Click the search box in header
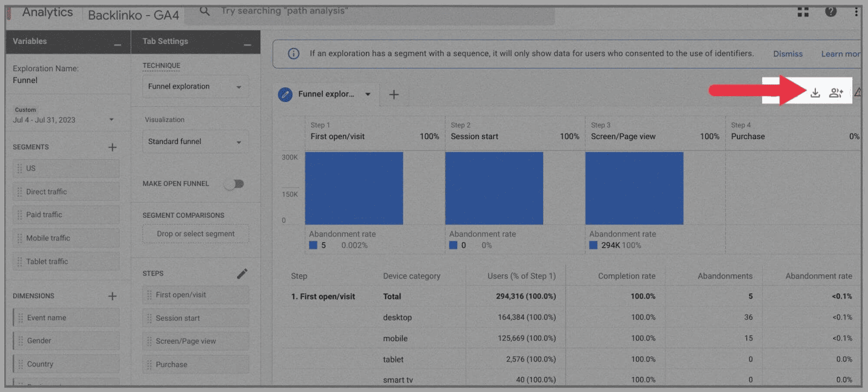Viewport: 868px width, 392px height. point(369,11)
